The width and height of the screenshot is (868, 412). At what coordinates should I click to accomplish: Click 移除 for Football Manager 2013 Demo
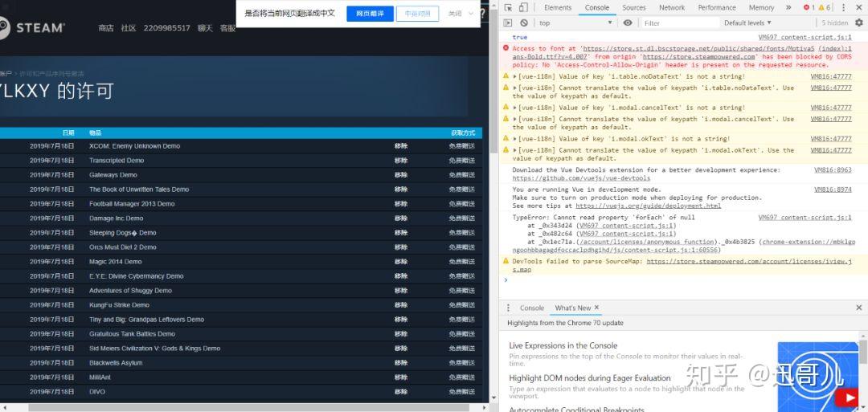[x=401, y=203]
